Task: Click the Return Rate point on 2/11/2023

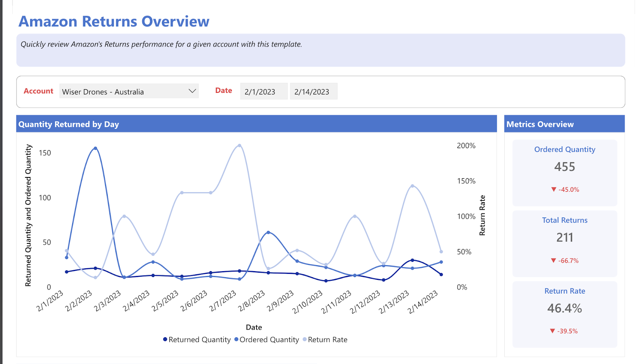Action: (x=355, y=216)
